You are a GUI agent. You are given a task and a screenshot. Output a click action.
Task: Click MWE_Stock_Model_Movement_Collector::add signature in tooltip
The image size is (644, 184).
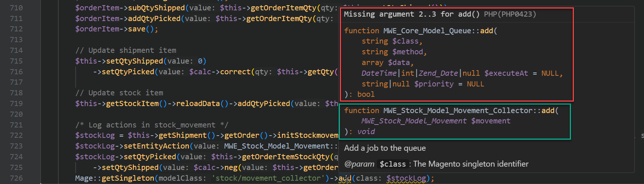469,110
